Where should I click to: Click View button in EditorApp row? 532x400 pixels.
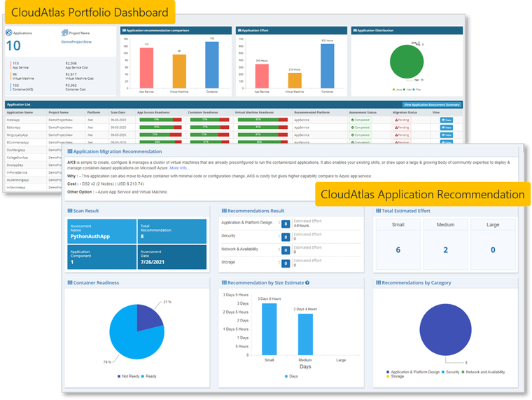pos(446,127)
